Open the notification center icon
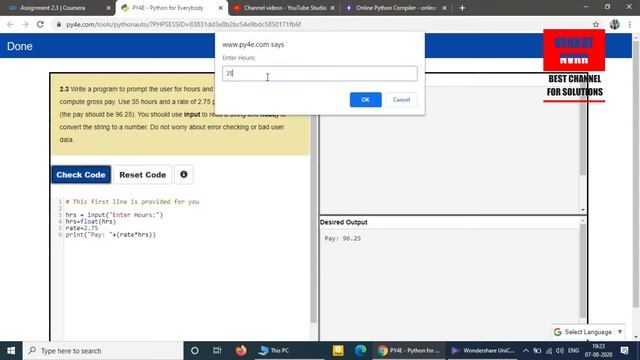 (624, 351)
